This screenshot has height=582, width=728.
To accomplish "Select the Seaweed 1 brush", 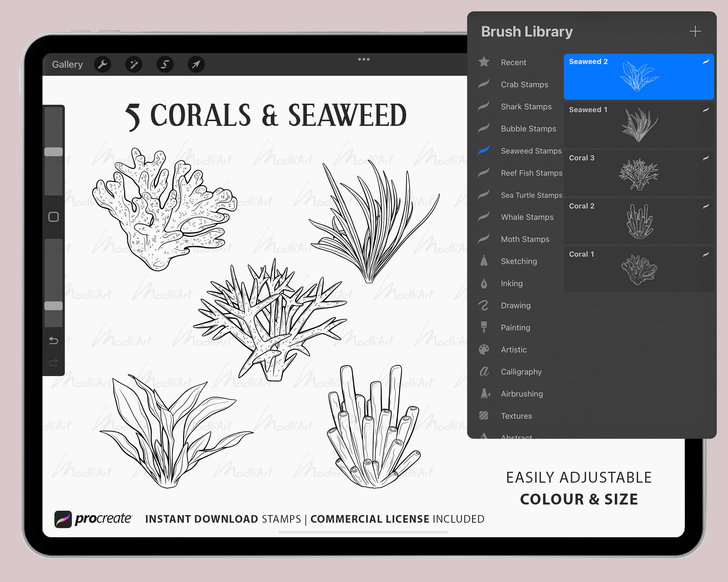I will (639, 125).
